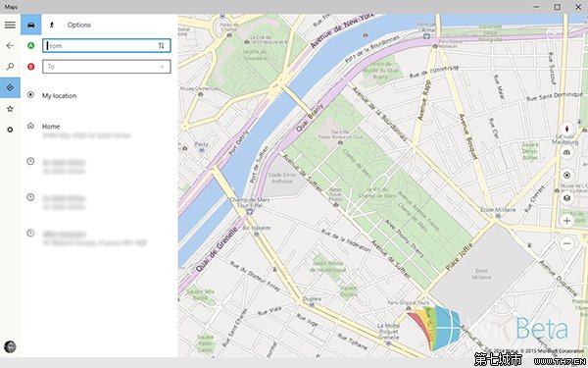588x368 pixels.
Task: Open the hamburger menu
Action: point(10,25)
